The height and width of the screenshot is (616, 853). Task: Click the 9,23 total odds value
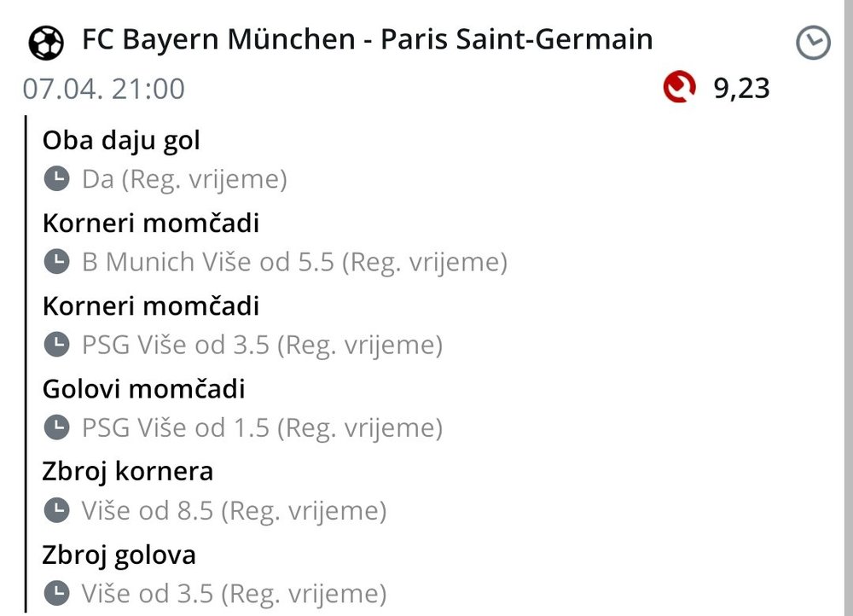point(741,88)
